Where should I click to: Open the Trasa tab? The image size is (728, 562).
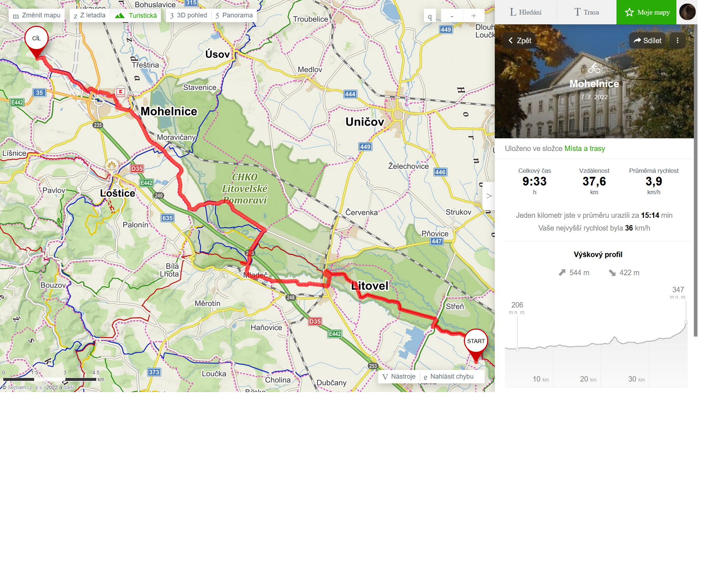pyautogui.click(x=586, y=12)
